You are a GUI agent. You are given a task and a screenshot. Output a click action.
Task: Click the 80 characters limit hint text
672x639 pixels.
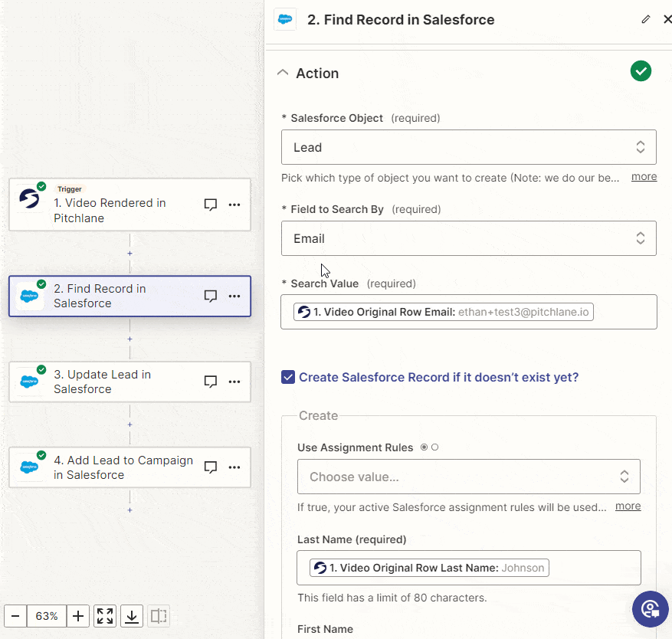coord(392,598)
